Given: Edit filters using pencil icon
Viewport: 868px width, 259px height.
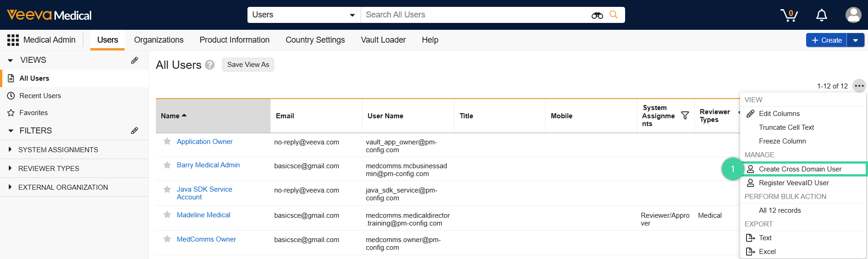Looking at the screenshot, I should point(135,131).
